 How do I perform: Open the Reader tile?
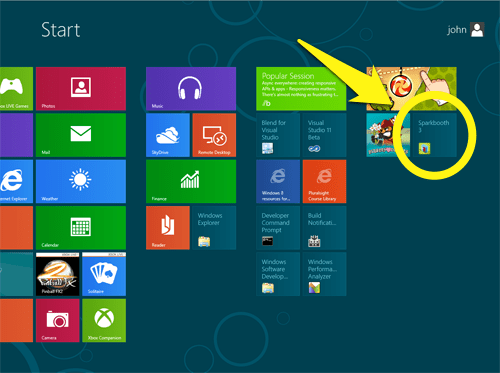point(168,228)
